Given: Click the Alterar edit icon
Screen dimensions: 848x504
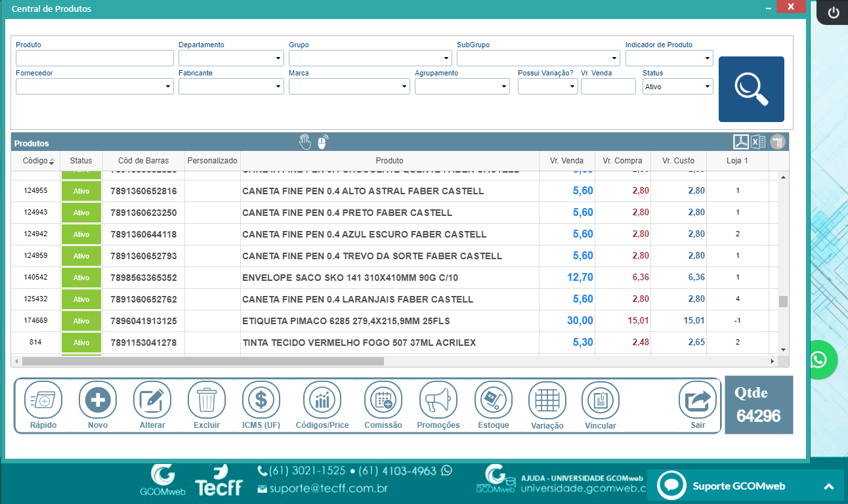Looking at the screenshot, I should coord(152,400).
